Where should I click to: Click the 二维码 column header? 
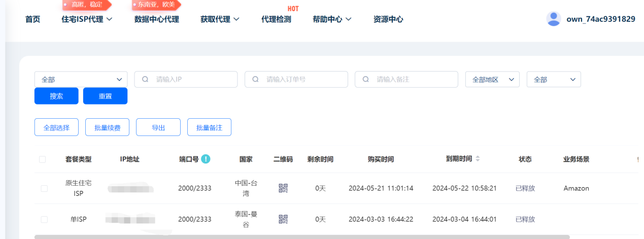click(x=283, y=159)
